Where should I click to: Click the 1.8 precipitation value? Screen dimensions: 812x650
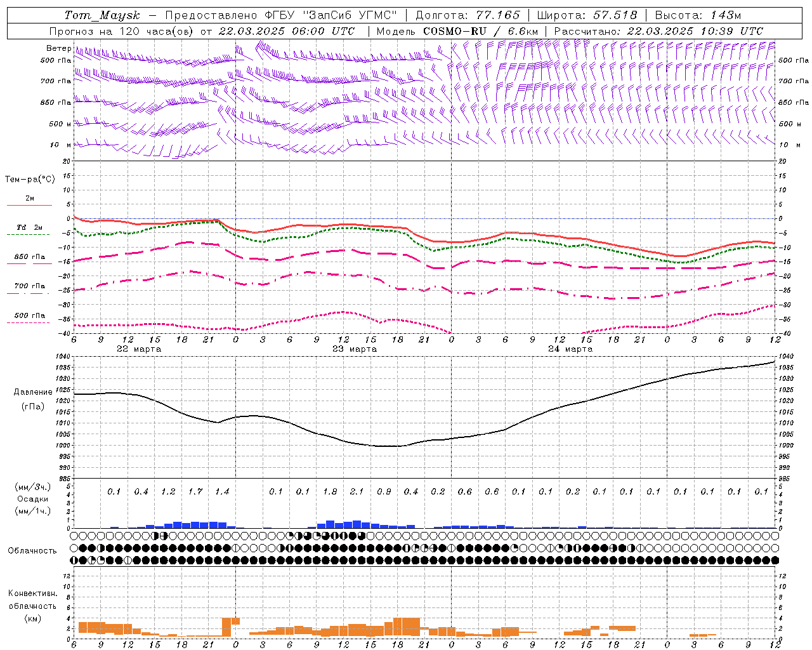330,491
